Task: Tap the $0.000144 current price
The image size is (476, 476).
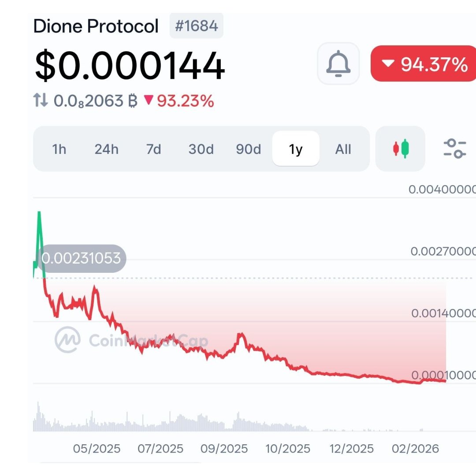Action: pyautogui.click(x=130, y=66)
